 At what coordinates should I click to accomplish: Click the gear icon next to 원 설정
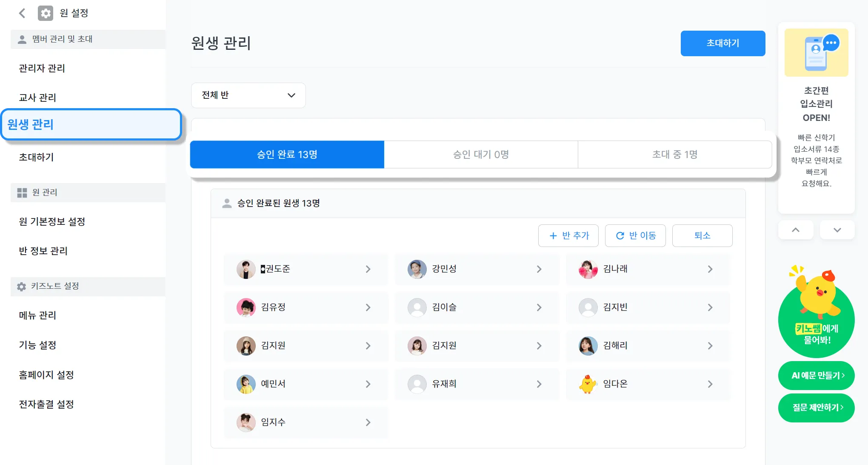(46, 13)
